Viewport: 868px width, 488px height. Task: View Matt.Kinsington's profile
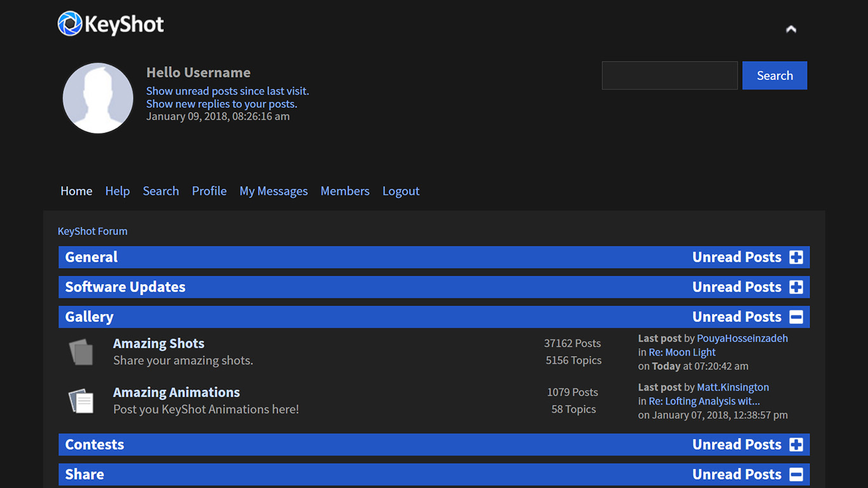(x=733, y=388)
